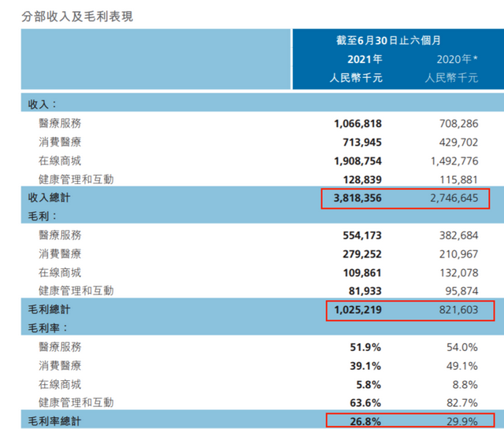Select total revenue figure 3,818,356

(x=358, y=198)
